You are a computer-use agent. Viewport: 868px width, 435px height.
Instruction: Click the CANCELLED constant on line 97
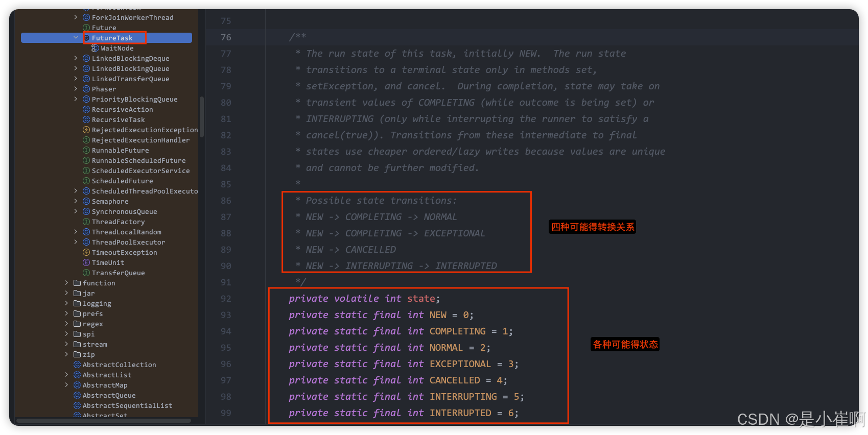[x=455, y=380]
